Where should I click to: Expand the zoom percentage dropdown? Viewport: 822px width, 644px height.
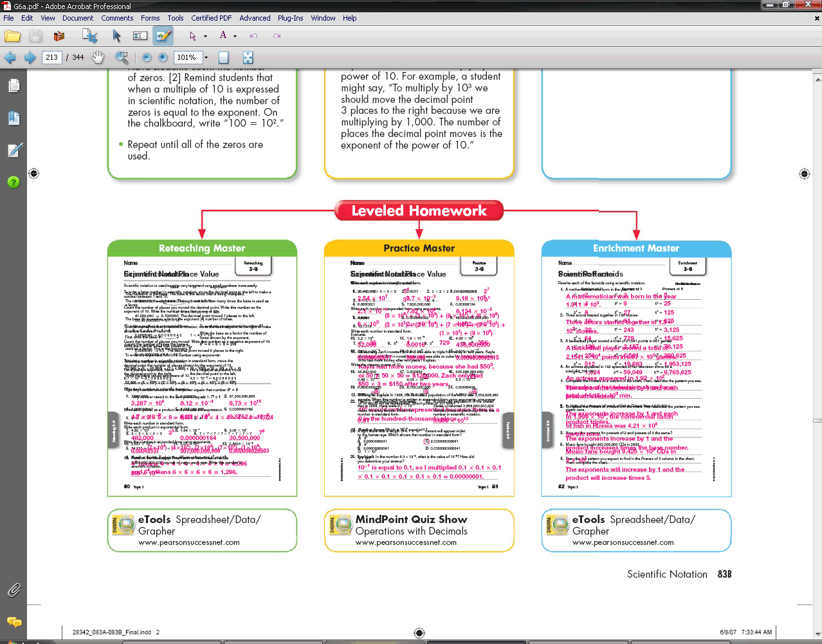pyautogui.click(x=206, y=57)
